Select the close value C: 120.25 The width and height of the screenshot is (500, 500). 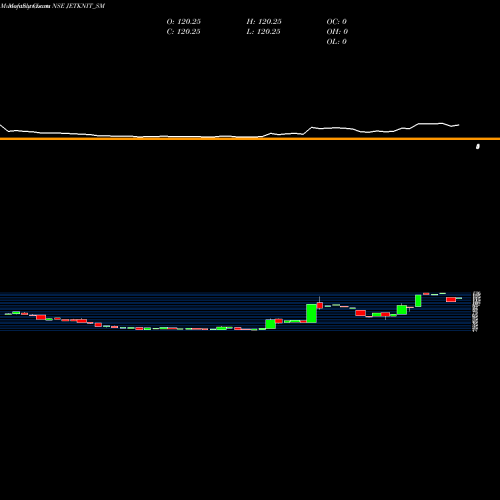coord(183,32)
